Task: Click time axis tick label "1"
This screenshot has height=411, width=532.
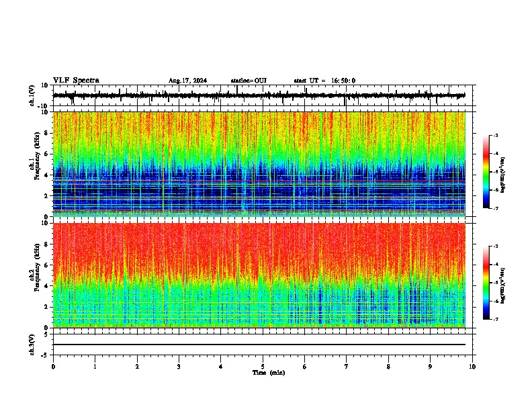Action: click(x=95, y=367)
